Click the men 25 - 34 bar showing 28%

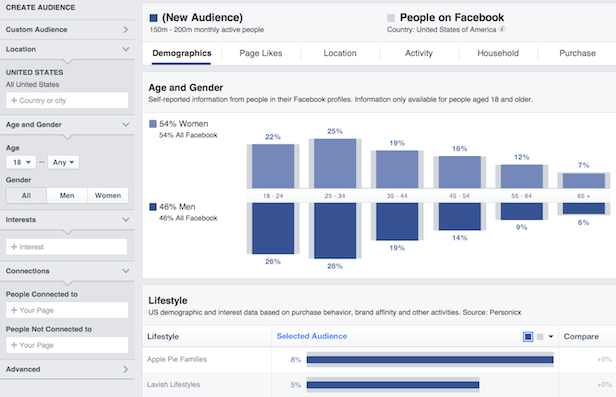coord(335,231)
